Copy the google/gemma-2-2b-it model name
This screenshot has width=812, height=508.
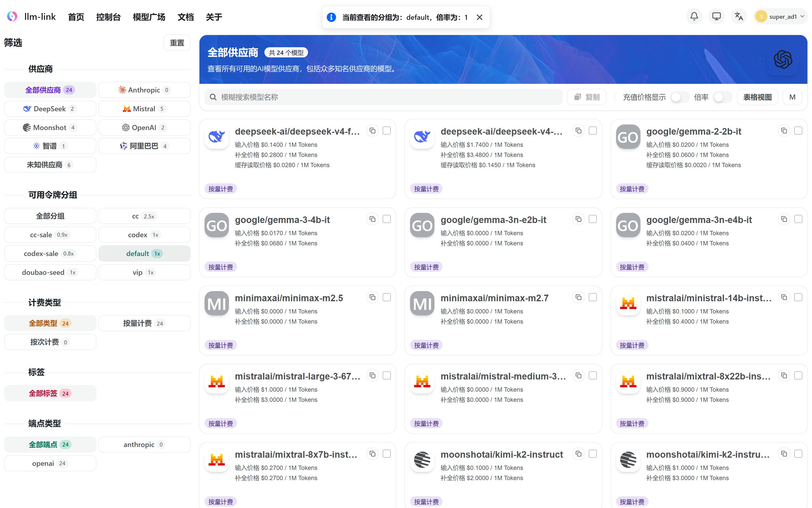[784, 131]
